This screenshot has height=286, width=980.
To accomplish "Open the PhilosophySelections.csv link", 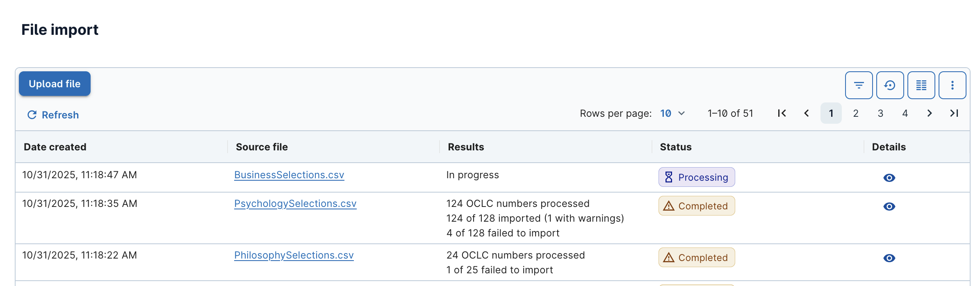I will (x=294, y=255).
